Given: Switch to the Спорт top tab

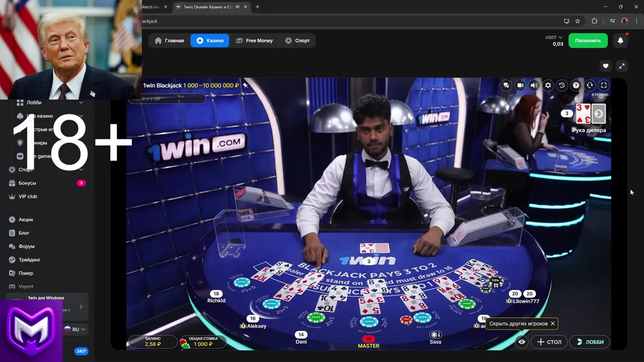Looking at the screenshot, I should [297, 41].
